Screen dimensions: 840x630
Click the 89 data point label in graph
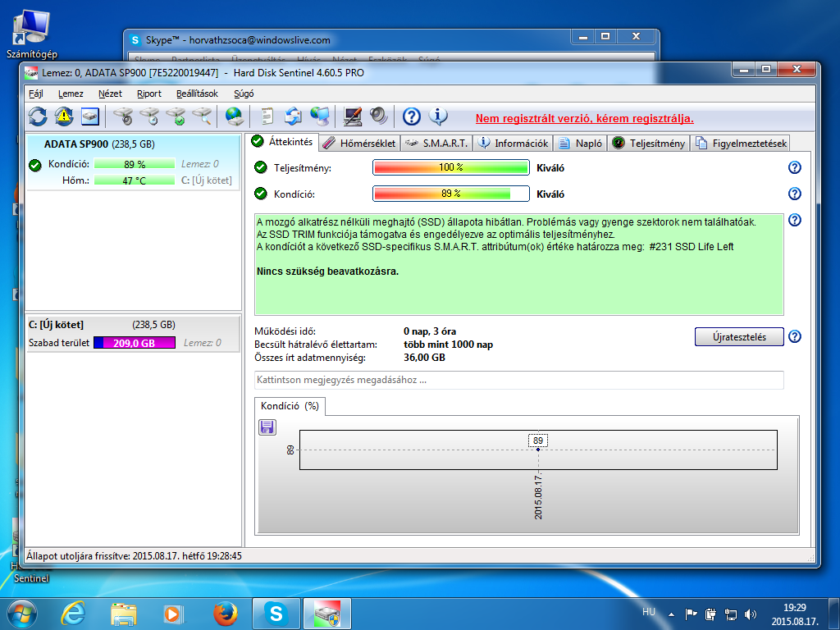(x=538, y=441)
